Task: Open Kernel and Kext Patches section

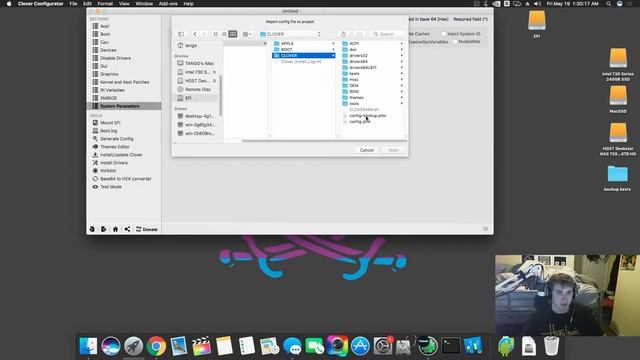Action: [124, 82]
